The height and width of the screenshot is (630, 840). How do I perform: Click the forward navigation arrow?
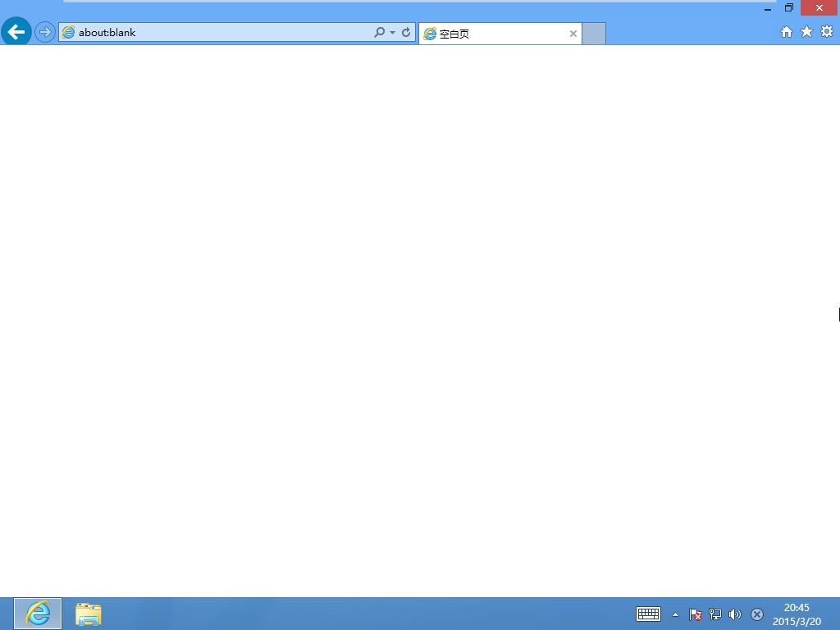click(45, 32)
